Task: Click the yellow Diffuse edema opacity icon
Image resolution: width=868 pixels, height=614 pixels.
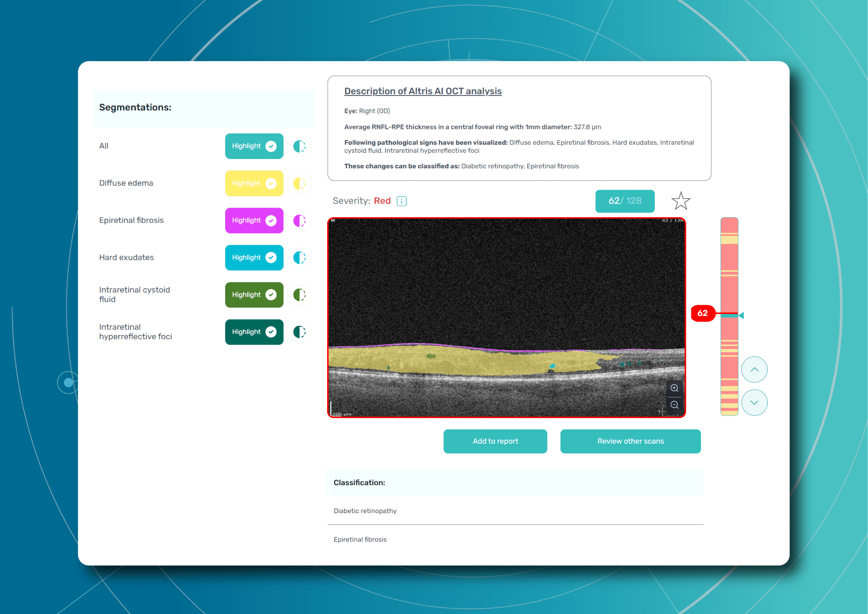Action: point(299,183)
